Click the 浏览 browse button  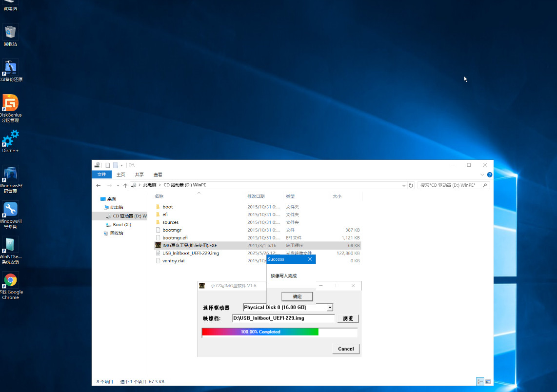[x=348, y=318]
